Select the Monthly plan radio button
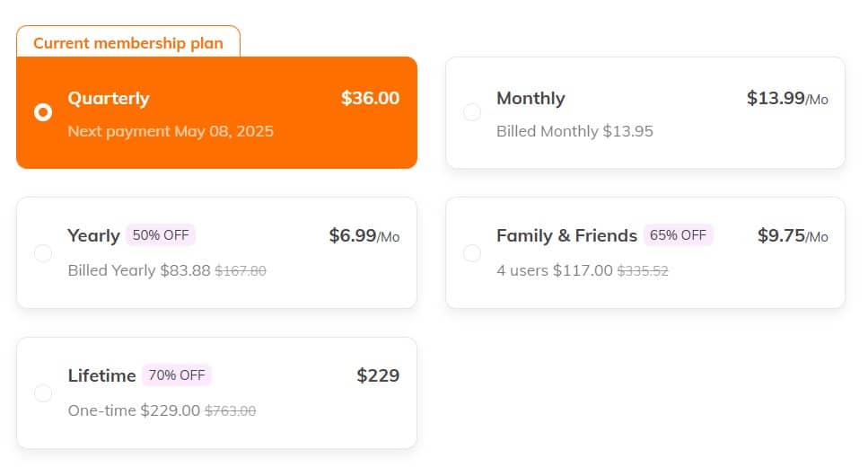Screen dimensions: 868x476 [472, 112]
